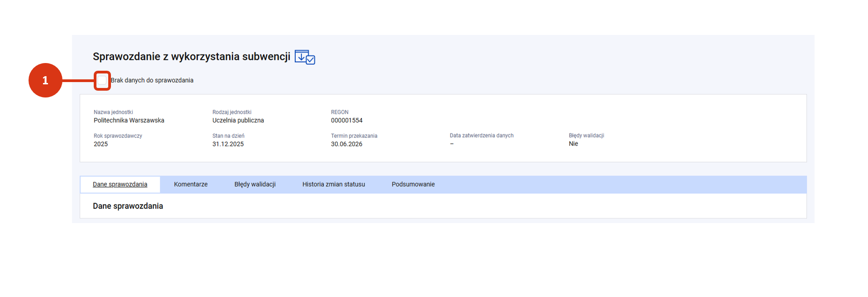Select the 'Uczelnia publiczna' unit type value
The height and width of the screenshot is (297, 868).
238,121
